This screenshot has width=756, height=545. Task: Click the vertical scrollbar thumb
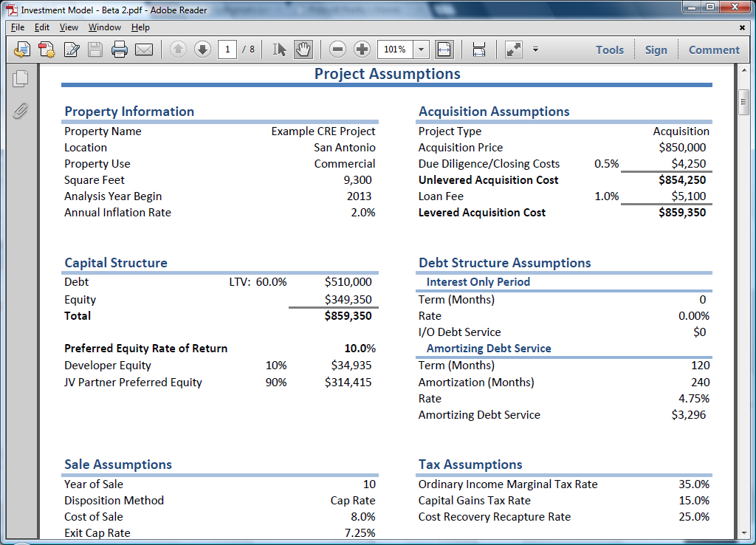click(743, 102)
